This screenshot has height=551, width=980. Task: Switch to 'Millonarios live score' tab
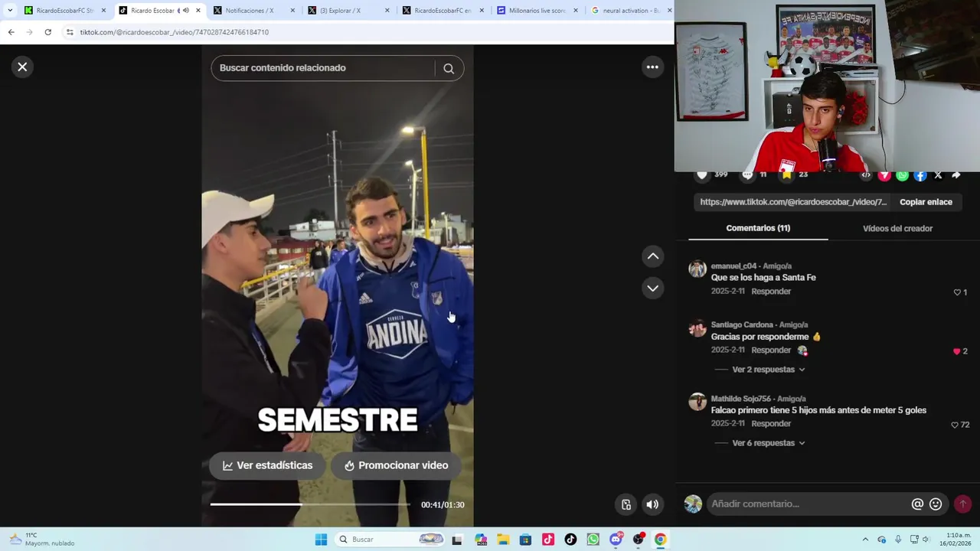tap(537, 11)
